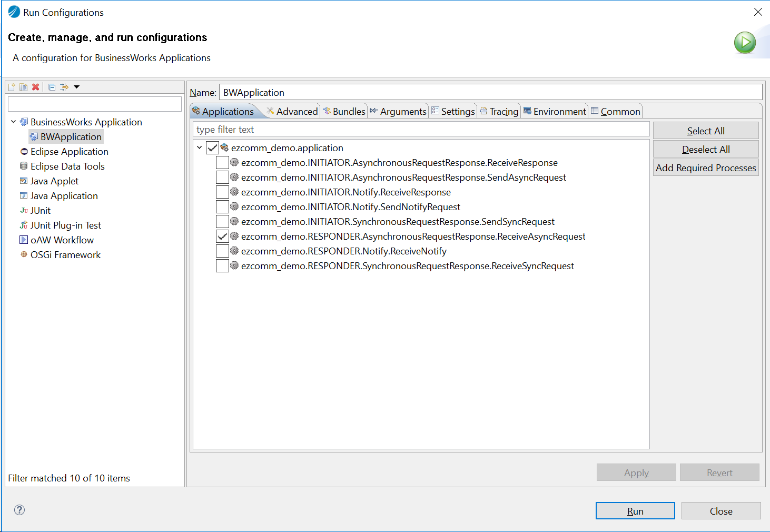Click gear icon for INITIATOR.Notify.ReceiveResponse
770x532 pixels.
(234, 192)
